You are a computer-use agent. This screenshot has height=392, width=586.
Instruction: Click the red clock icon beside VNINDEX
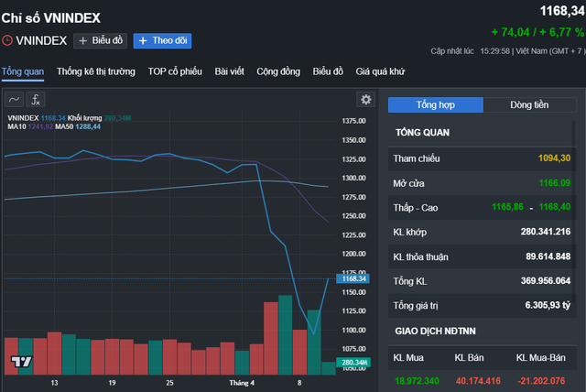pyautogui.click(x=7, y=40)
